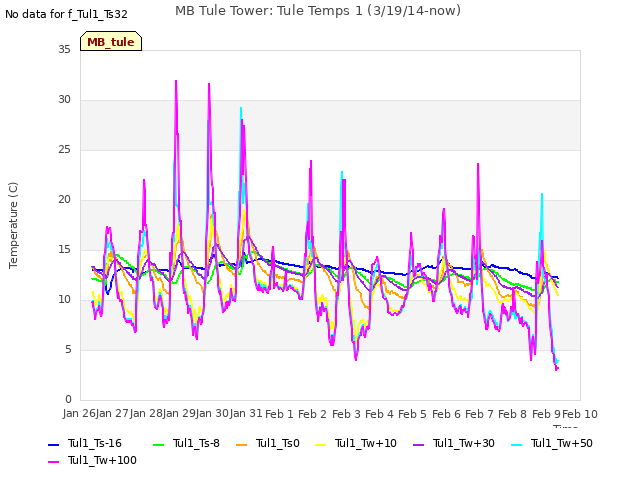Select Tul1_Ts-16 legend entry
The width and height of the screenshot is (640, 480).
(85, 443)
